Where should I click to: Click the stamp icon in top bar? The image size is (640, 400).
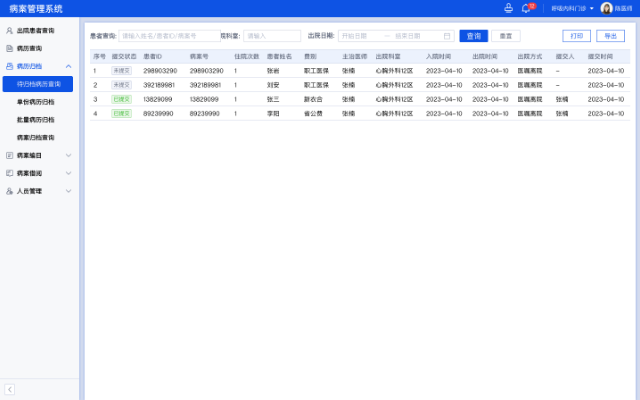pos(508,8)
